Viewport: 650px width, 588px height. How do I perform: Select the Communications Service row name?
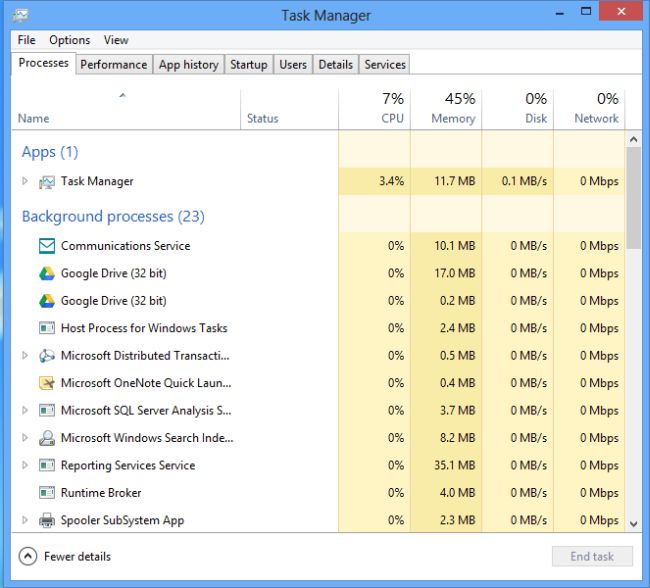[126, 246]
